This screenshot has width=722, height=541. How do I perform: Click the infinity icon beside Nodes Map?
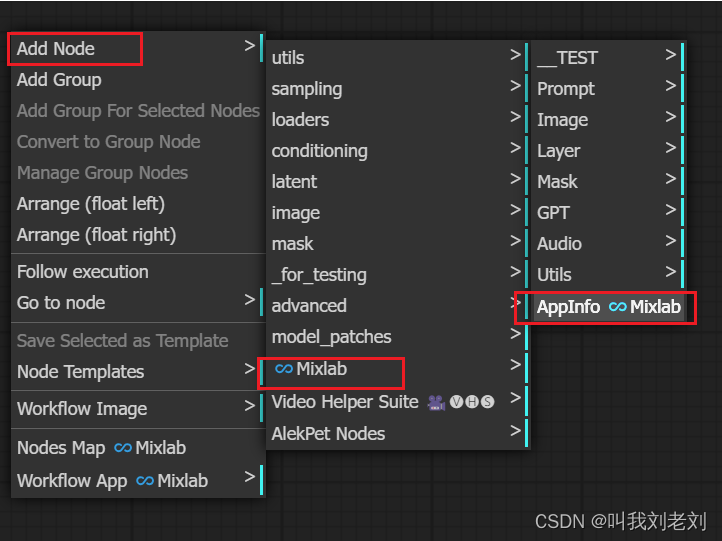pyautogui.click(x=123, y=448)
